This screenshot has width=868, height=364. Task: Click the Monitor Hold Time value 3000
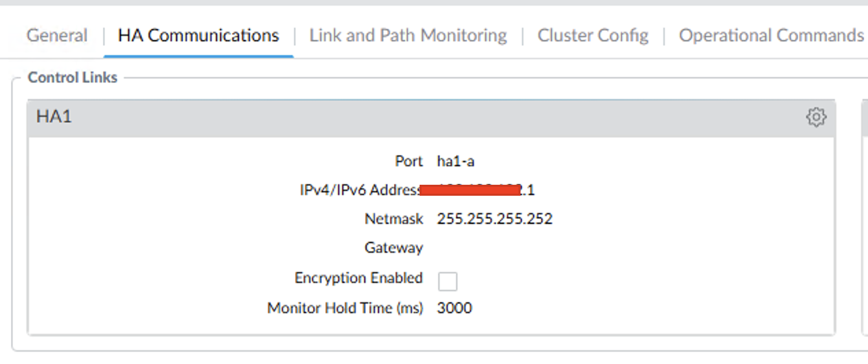tap(455, 308)
